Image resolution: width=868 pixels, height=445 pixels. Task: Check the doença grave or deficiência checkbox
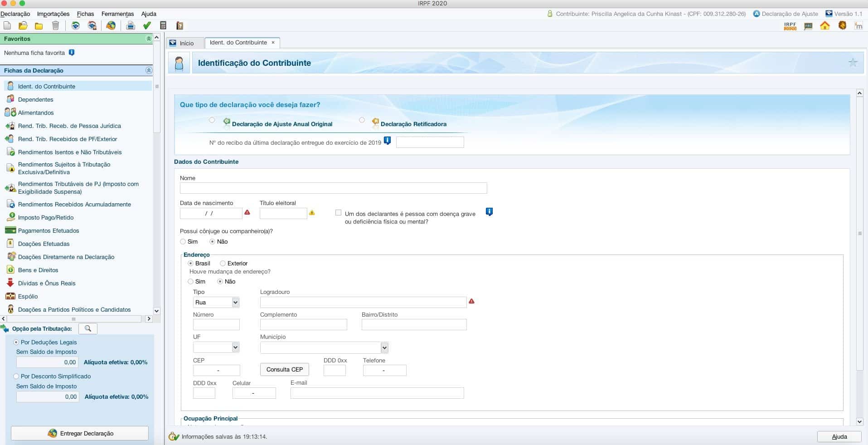click(338, 212)
